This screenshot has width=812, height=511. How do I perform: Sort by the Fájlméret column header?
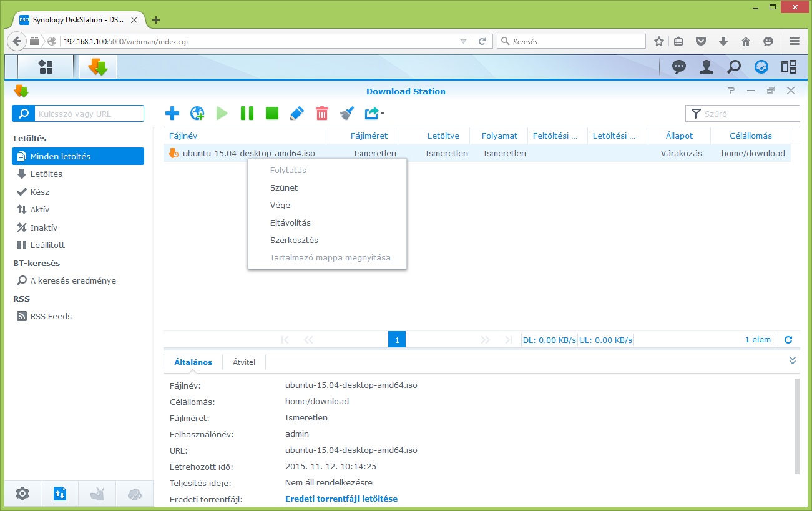pyautogui.click(x=363, y=136)
